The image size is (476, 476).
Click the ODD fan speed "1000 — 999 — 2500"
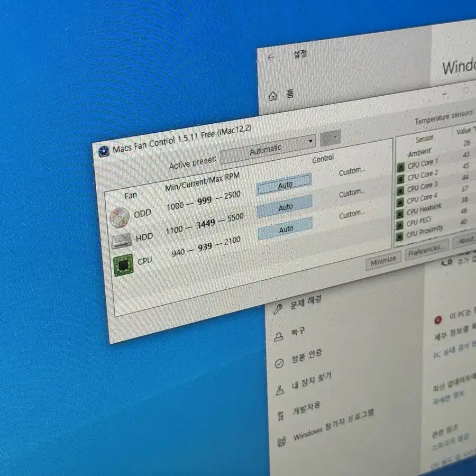tap(204, 200)
